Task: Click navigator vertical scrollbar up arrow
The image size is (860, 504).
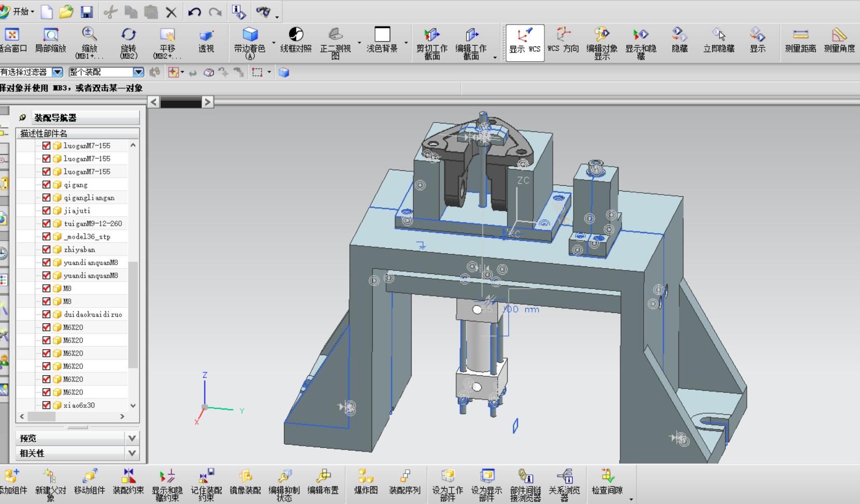Action: [x=133, y=145]
